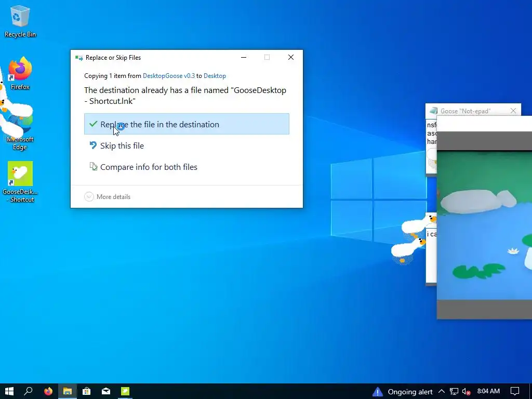This screenshot has height=399, width=532.
Task: Close the Replace or Skip Files dialog
Action: pos(291,57)
